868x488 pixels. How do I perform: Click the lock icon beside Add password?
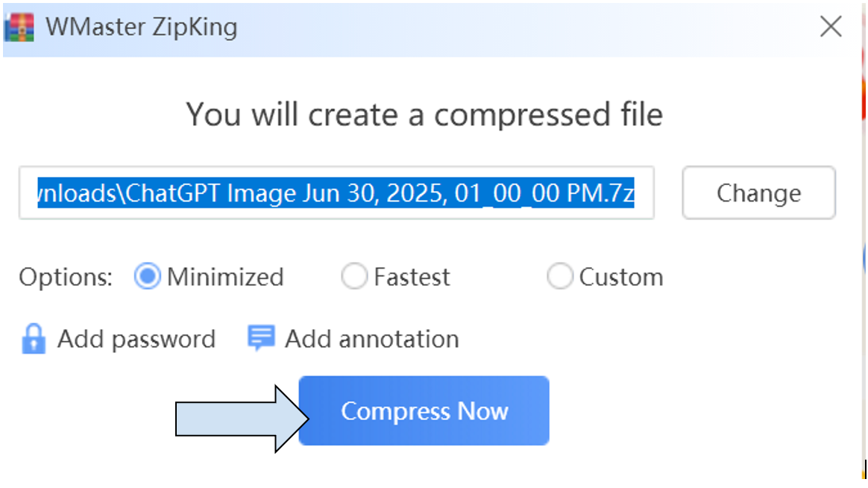coord(33,340)
